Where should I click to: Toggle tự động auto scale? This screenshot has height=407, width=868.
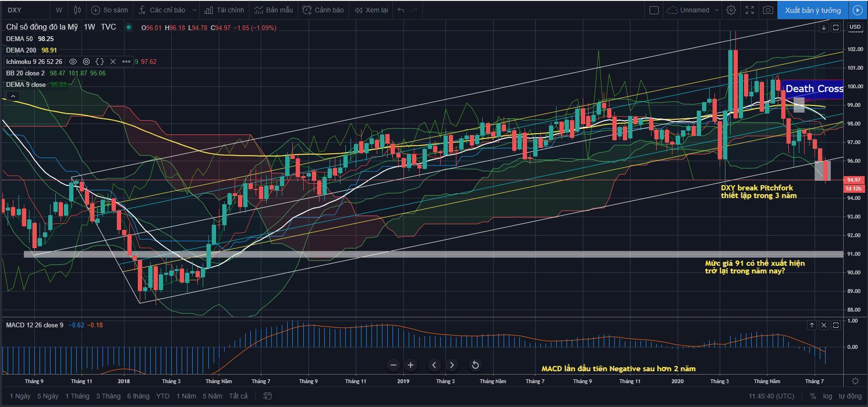[x=850, y=396]
